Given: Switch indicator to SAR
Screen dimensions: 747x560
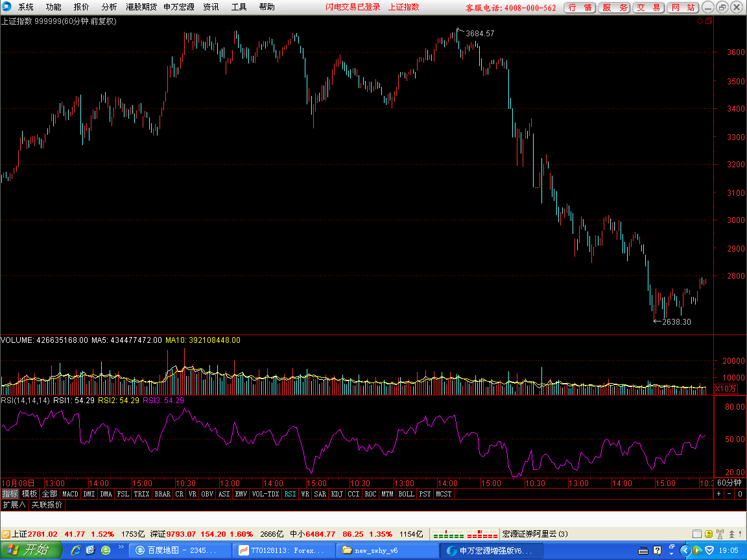Looking at the screenshot, I should tap(320, 494).
